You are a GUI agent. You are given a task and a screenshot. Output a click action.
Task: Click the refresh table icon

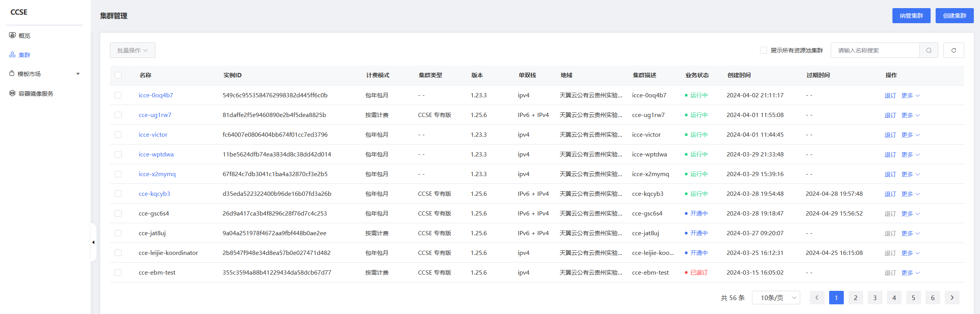[953, 50]
